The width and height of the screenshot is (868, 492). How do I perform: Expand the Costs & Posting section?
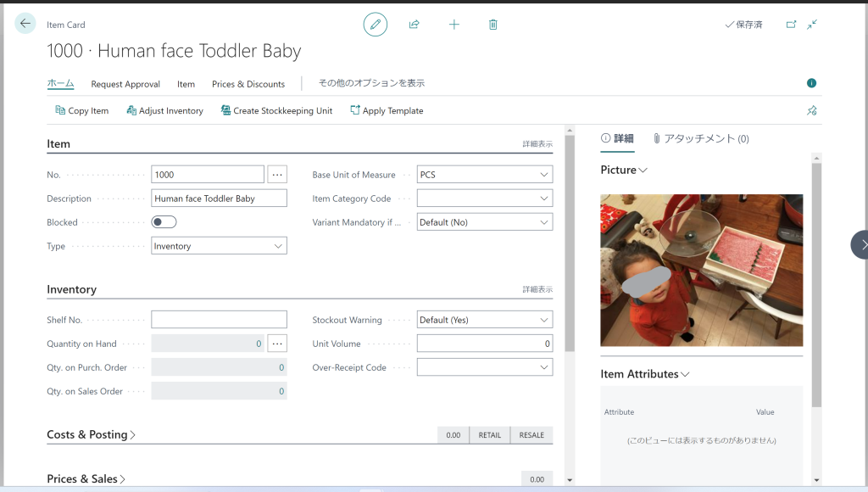tap(92, 434)
